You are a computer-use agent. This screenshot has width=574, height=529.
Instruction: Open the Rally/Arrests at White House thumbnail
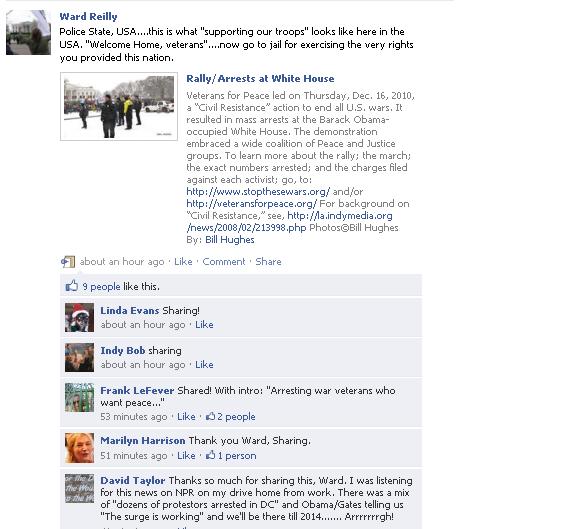point(119,107)
